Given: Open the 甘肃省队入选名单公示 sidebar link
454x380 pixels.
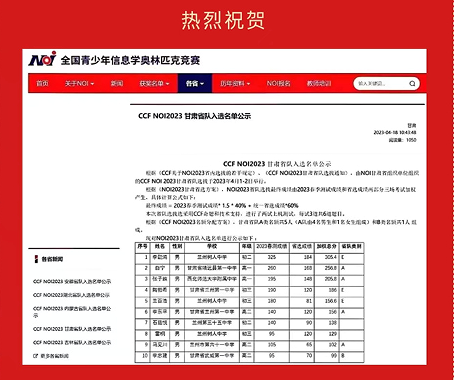Looking at the screenshot, I should pos(72,329).
